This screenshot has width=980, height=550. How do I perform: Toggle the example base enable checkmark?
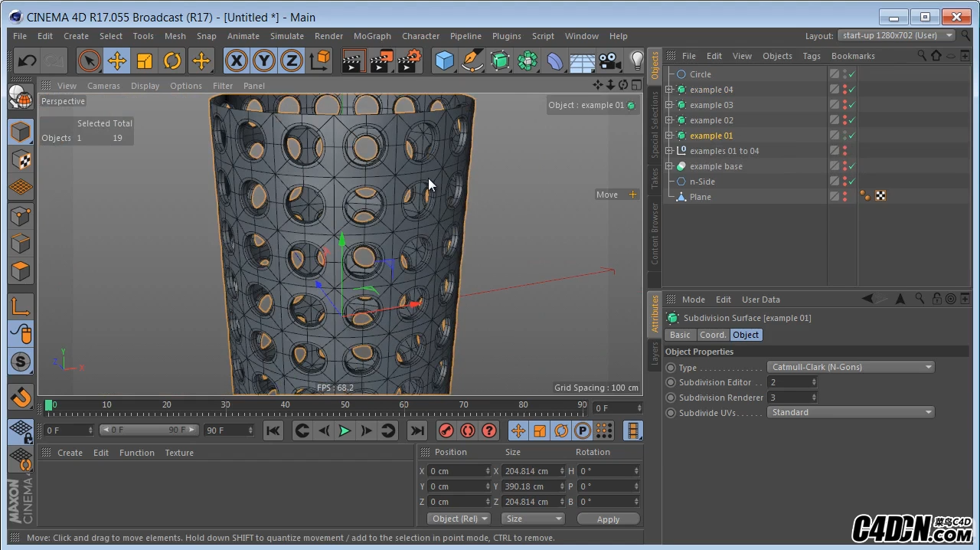pos(851,166)
